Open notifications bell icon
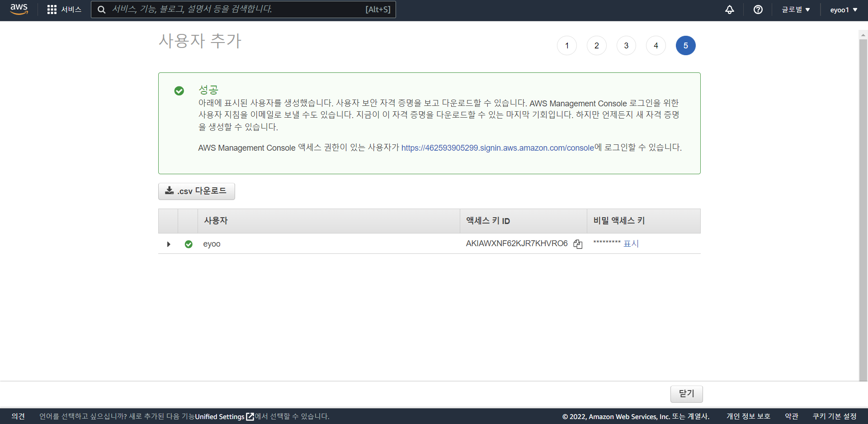868x424 pixels. click(x=730, y=10)
